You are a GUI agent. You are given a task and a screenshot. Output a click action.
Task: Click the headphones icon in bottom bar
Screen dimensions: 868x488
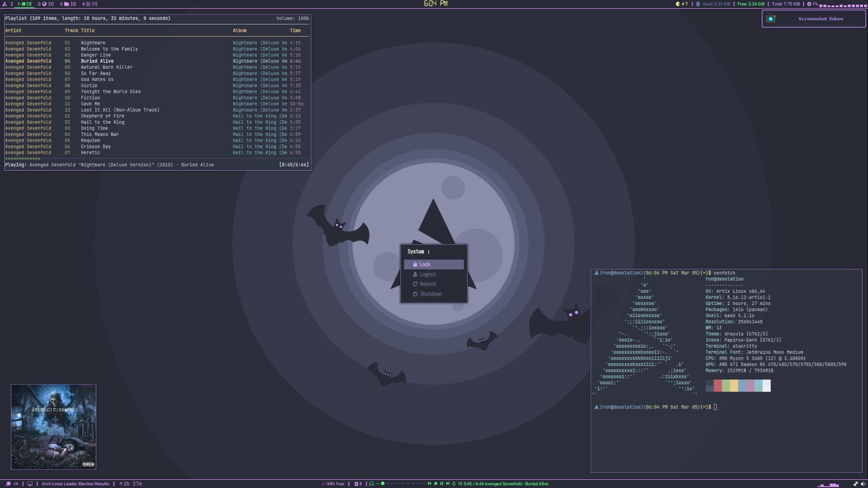click(x=372, y=484)
